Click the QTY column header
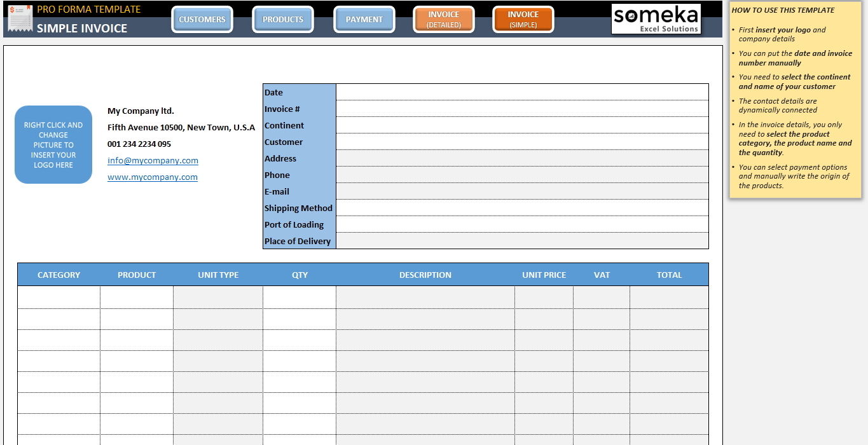This screenshot has height=445, width=868. point(300,275)
